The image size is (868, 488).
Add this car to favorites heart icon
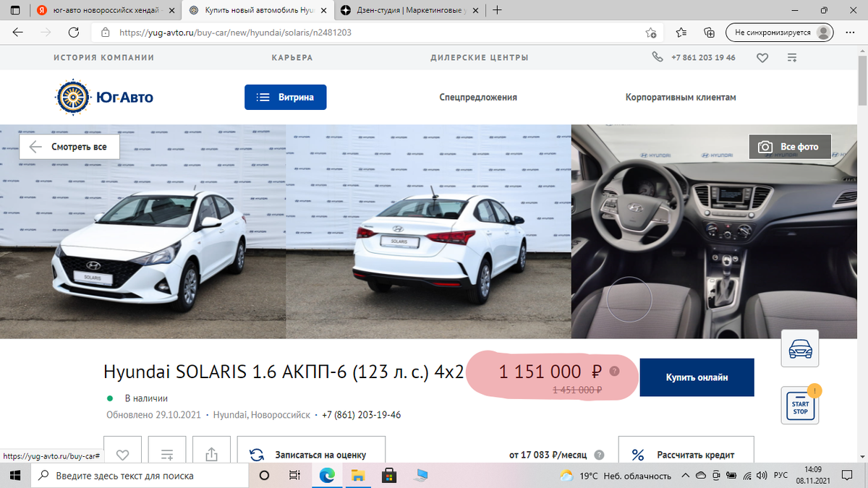tap(762, 57)
